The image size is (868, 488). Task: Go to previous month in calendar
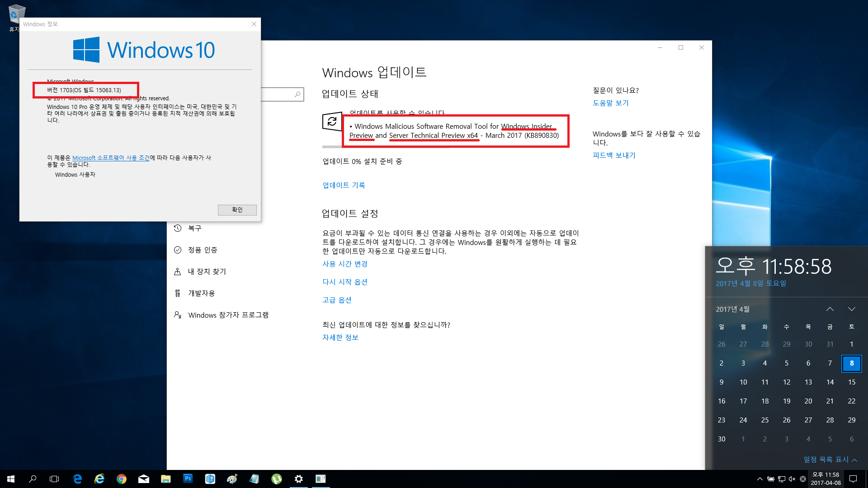830,309
